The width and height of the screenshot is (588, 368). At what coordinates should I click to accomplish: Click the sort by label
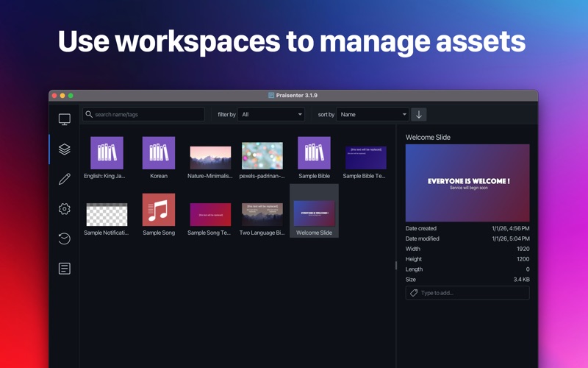pyautogui.click(x=326, y=115)
